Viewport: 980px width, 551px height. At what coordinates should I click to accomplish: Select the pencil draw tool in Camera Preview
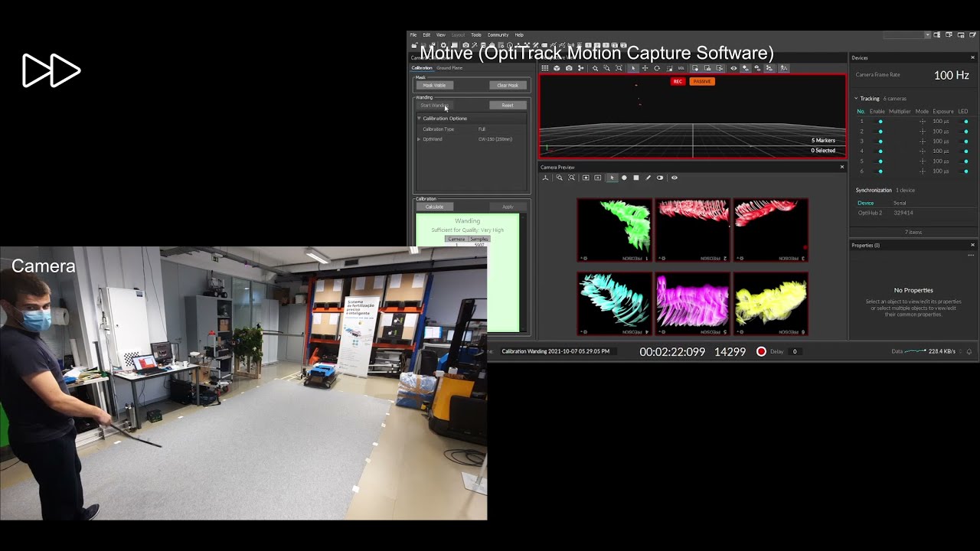tap(648, 178)
